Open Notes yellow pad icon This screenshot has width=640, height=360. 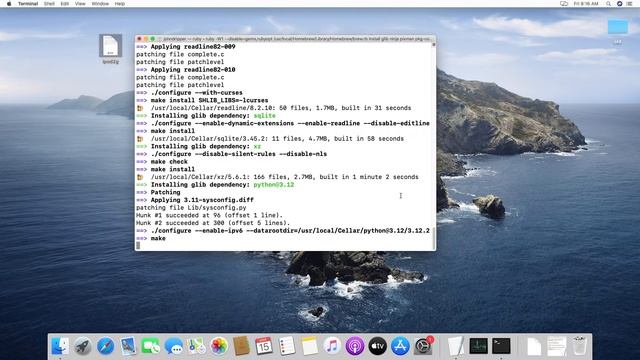[309, 346]
